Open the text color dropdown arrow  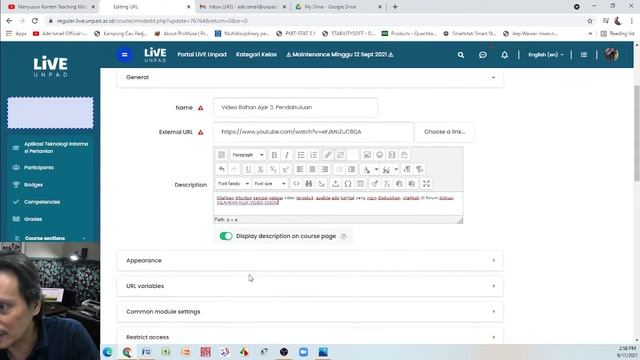(x=376, y=169)
